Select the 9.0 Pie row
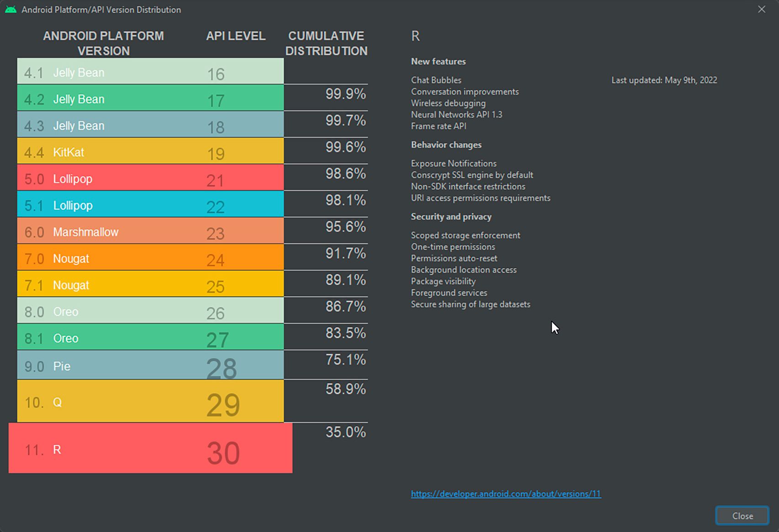The height and width of the screenshot is (532, 779). tap(150, 365)
